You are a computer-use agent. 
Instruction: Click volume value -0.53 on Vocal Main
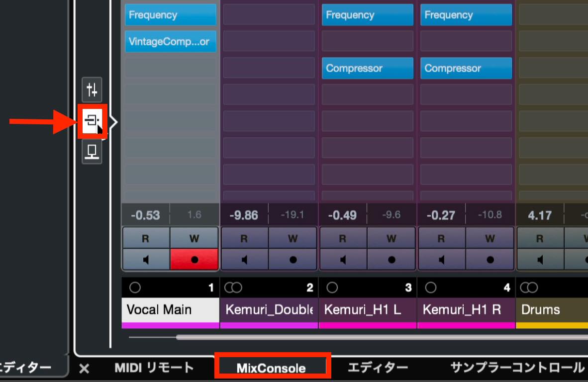145,215
